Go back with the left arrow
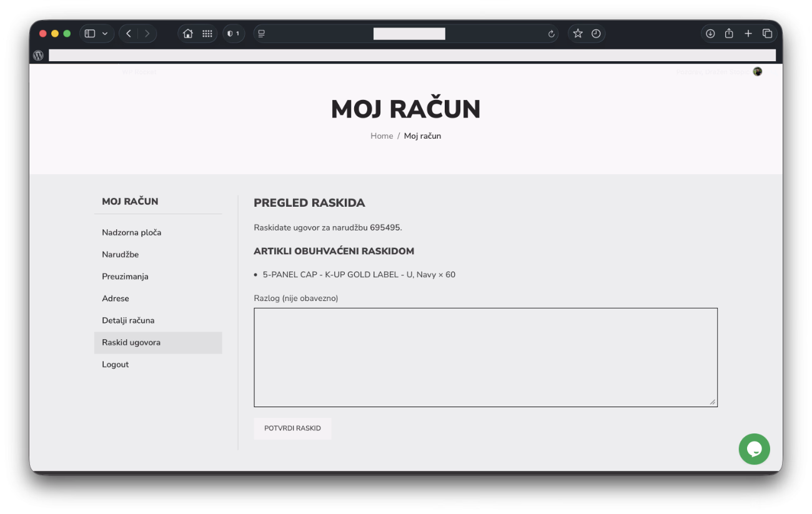This screenshot has height=514, width=812. tap(129, 34)
